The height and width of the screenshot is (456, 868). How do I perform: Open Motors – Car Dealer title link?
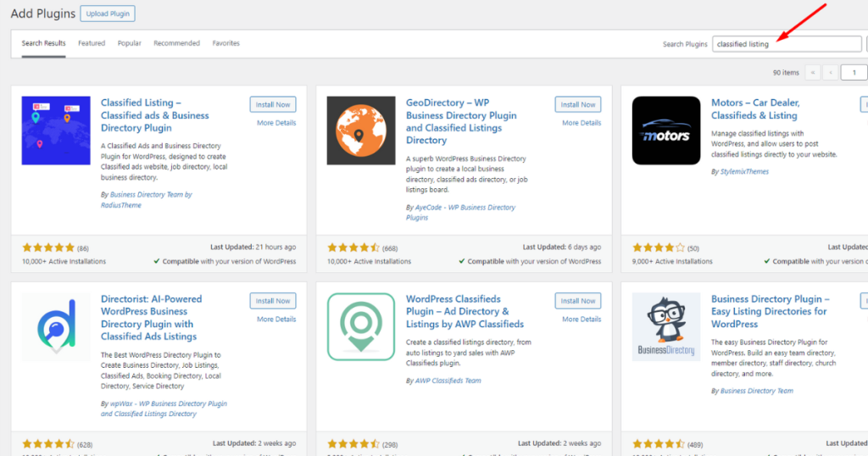coord(755,109)
